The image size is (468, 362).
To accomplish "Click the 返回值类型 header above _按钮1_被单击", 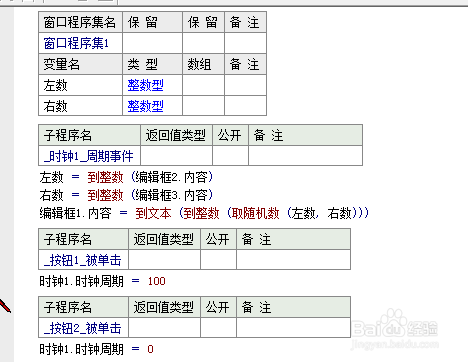I will coord(164,239).
